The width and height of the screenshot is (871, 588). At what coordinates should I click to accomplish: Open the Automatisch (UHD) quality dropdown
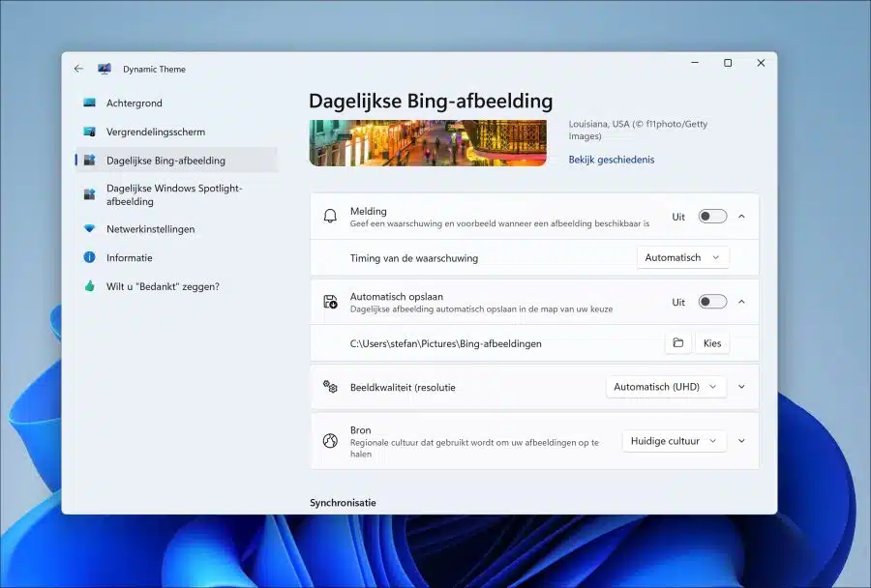[x=666, y=387]
